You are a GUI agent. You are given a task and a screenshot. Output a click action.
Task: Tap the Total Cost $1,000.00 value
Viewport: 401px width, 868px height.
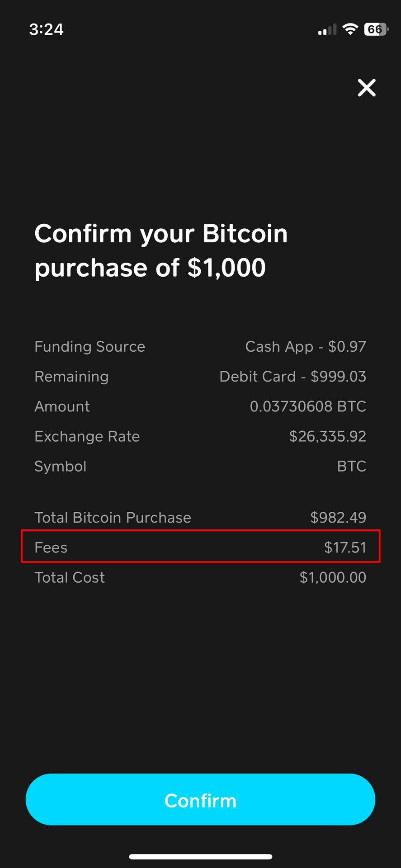pos(333,577)
